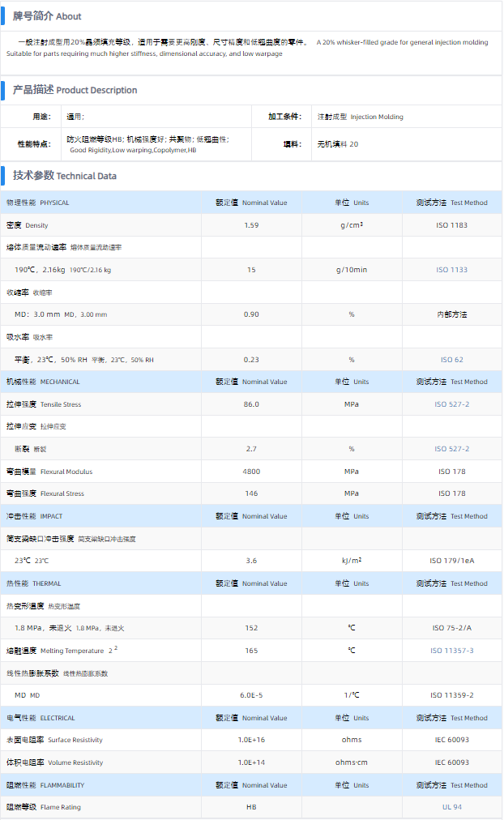This screenshot has width=504, height=820.
Task: Click the FLAMMABILITY properties header label
Action: pyautogui.click(x=45, y=785)
